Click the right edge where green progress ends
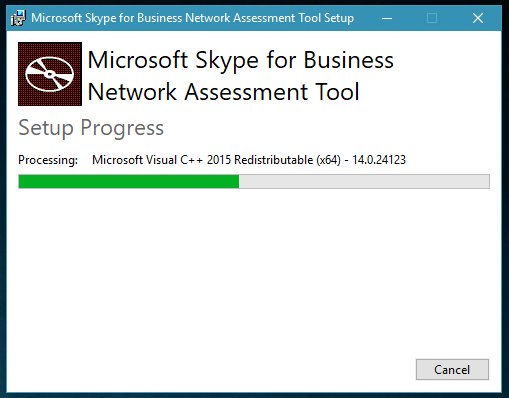This screenshot has height=398, width=509. point(238,182)
